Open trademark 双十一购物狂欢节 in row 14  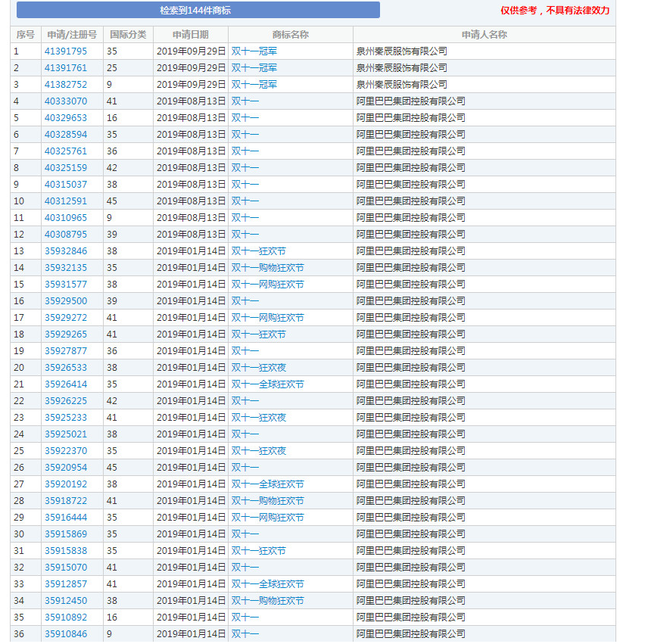(x=268, y=268)
